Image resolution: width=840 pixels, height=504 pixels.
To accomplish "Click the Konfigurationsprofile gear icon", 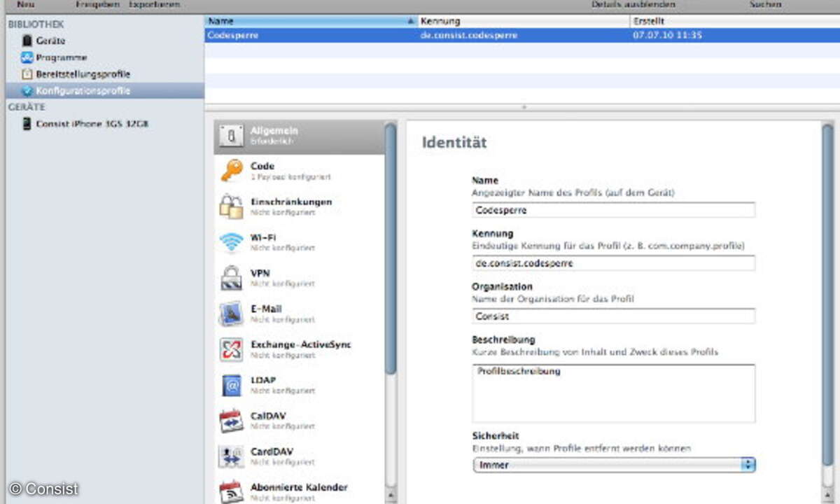I will pyautogui.click(x=27, y=90).
